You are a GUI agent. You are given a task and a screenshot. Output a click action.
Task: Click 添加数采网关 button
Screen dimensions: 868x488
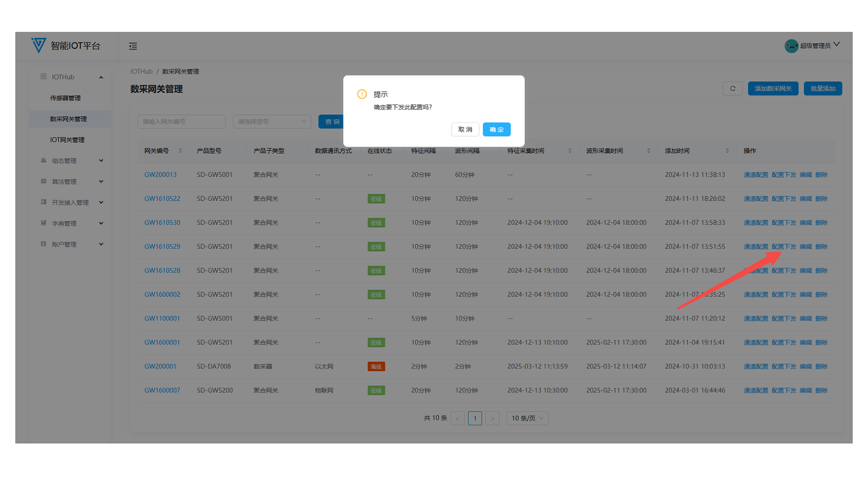773,89
